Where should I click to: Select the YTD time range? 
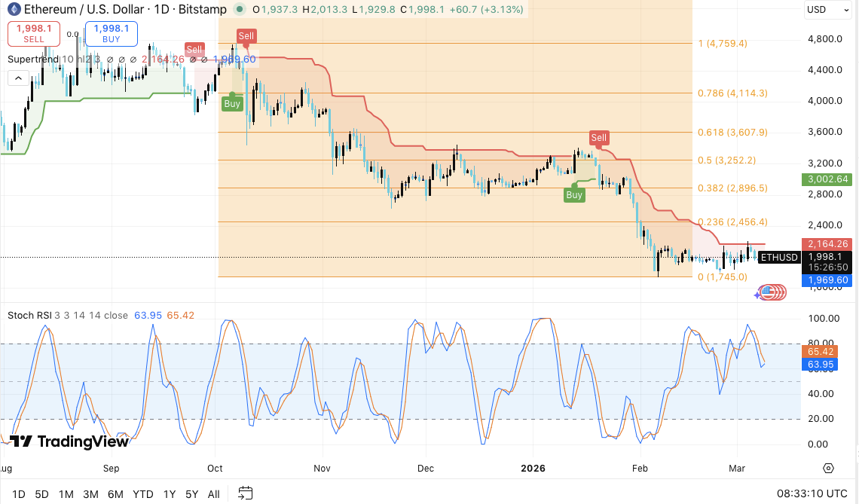point(142,494)
